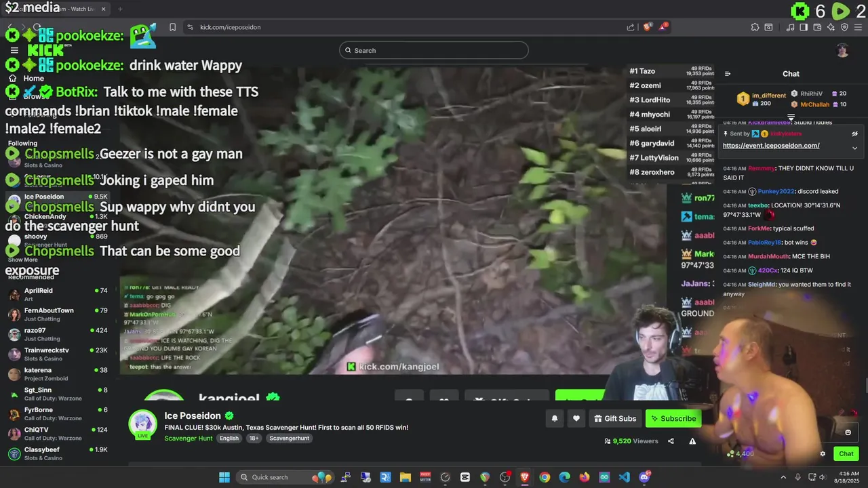Open Ice Poseidon channel avatar with LIVE badge
The image size is (868, 488).
(x=142, y=425)
